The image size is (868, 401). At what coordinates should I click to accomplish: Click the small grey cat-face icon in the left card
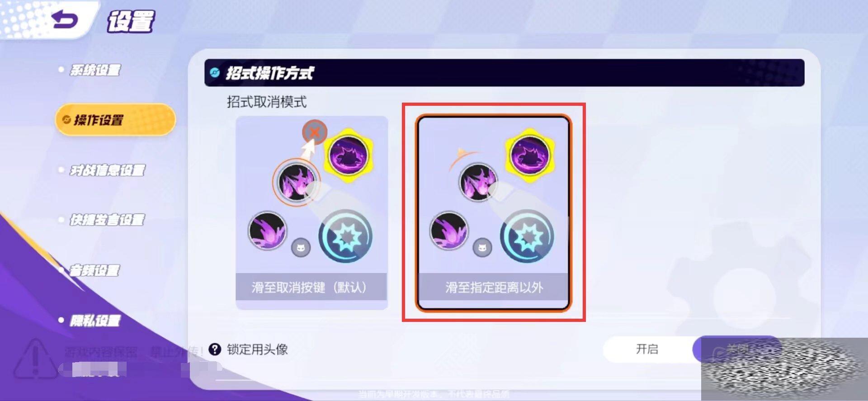[x=301, y=247]
